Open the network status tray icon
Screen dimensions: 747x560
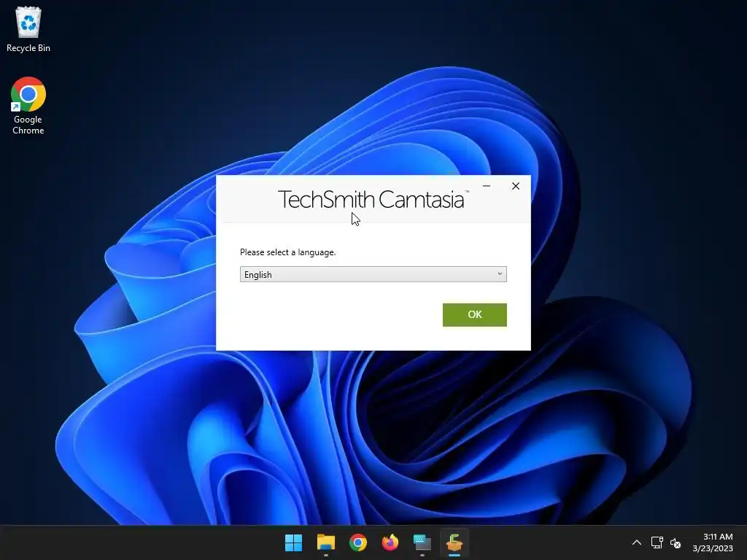pyautogui.click(x=657, y=542)
